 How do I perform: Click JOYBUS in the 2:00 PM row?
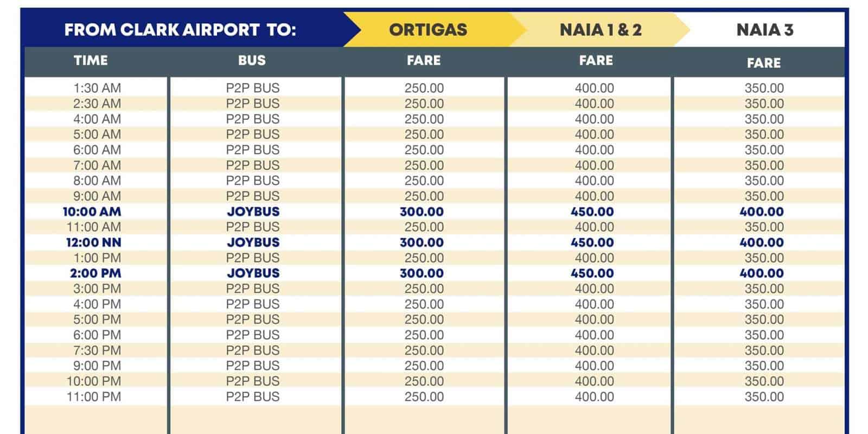[253, 273]
